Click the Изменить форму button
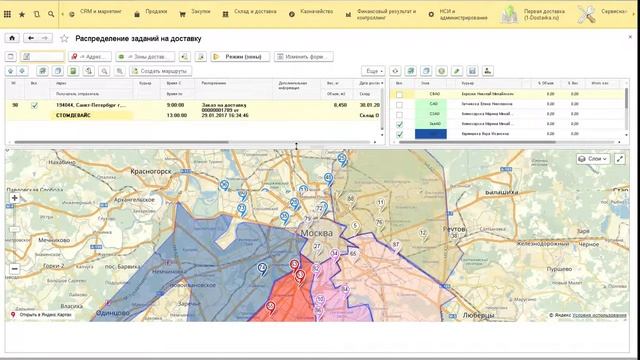 [304, 56]
